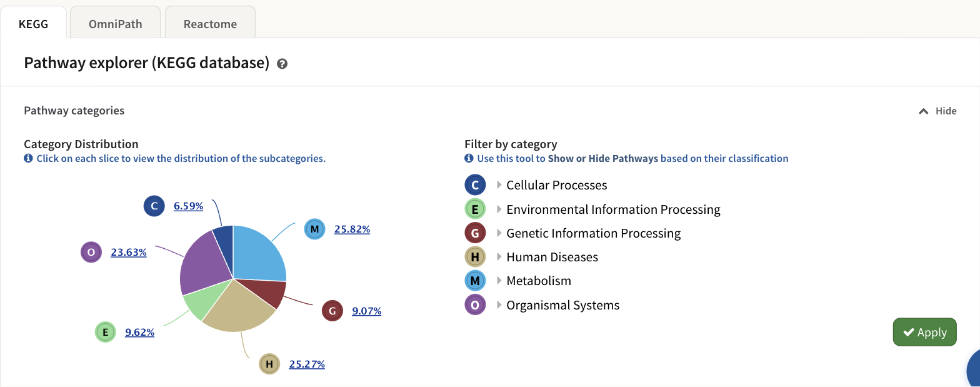The image size is (980, 387).
Task: Expand the Human Diseases category arrow
Action: pyautogui.click(x=499, y=257)
